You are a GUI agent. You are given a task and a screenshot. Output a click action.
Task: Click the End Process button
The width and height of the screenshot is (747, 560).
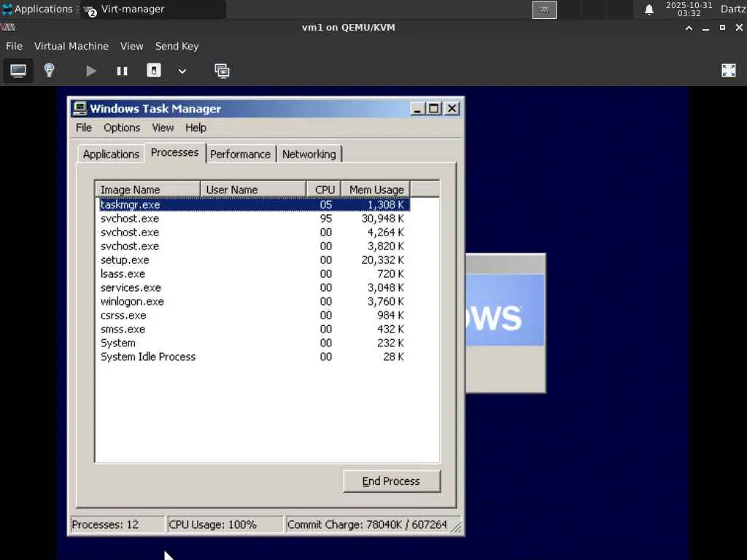tap(392, 481)
